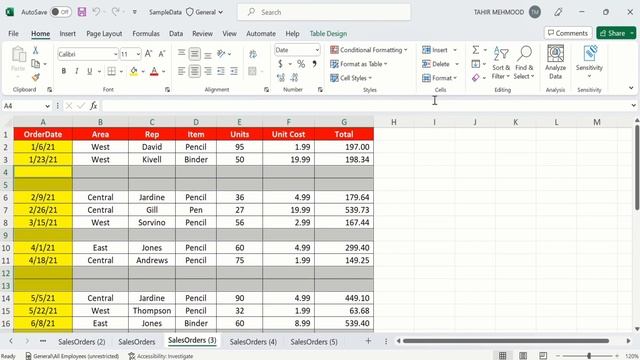Screen dimensions: 640x360
Task: Click the Wrap Text icon
Action: tap(253, 54)
